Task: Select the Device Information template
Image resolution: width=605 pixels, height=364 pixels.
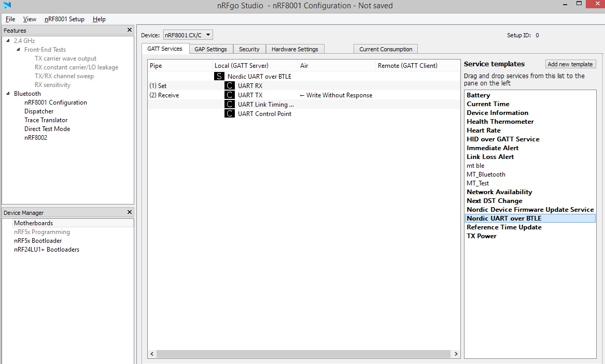Action: (497, 113)
